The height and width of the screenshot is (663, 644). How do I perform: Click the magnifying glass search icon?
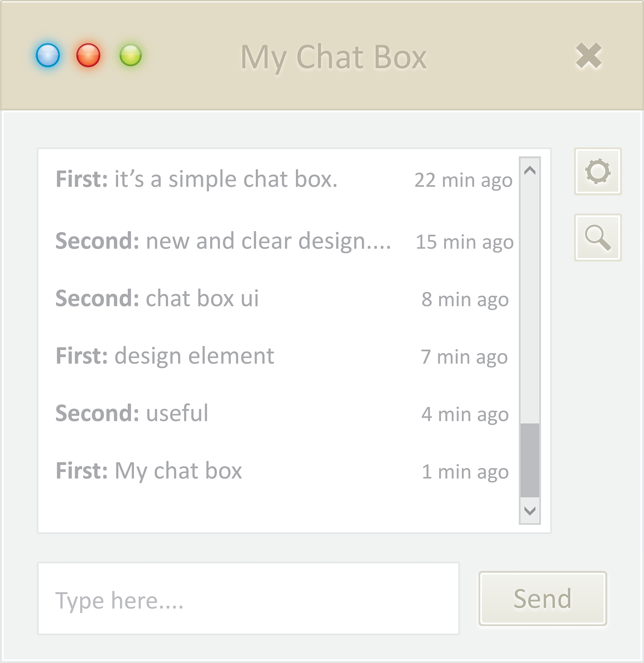click(x=598, y=237)
